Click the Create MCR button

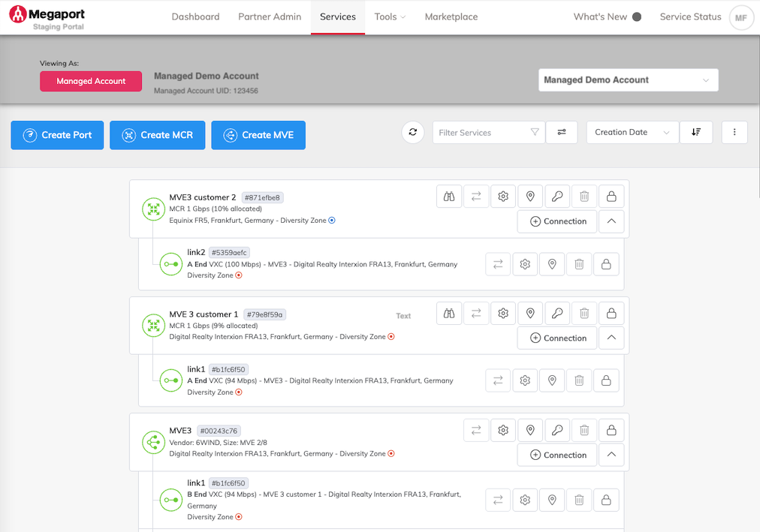pyautogui.click(x=157, y=135)
